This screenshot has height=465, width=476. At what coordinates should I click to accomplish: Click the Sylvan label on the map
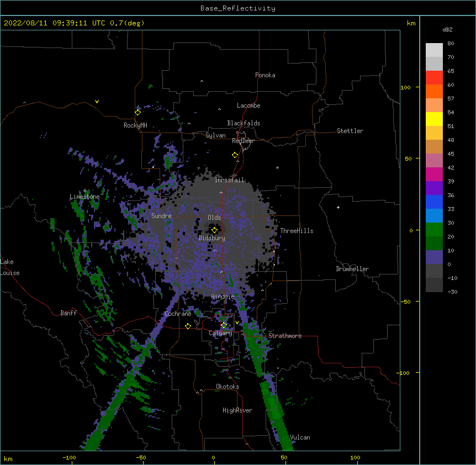(215, 135)
